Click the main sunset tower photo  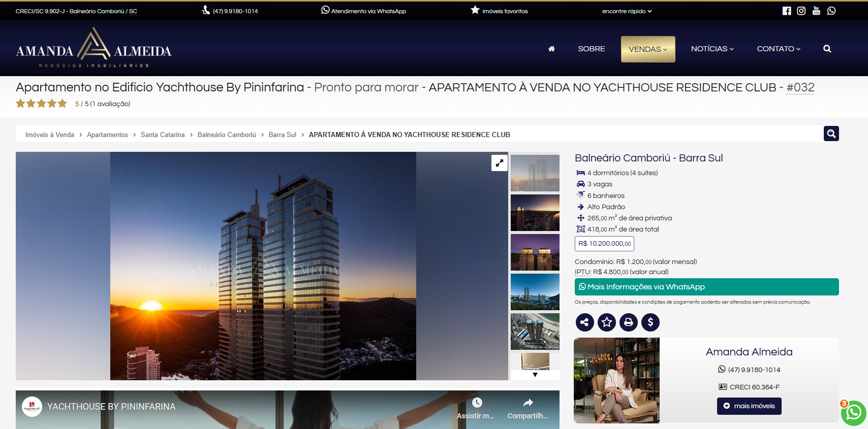pos(263,266)
